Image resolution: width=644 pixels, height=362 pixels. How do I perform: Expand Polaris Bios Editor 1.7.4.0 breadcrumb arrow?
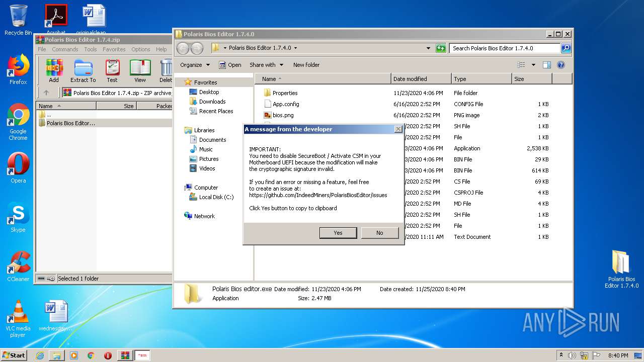[295, 48]
